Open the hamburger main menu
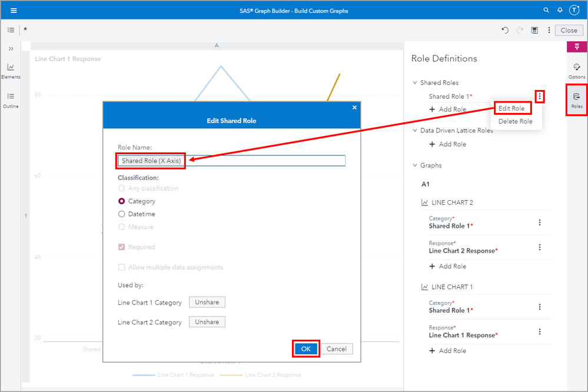This screenshot has height=392, width=588. tap(14, 11)
